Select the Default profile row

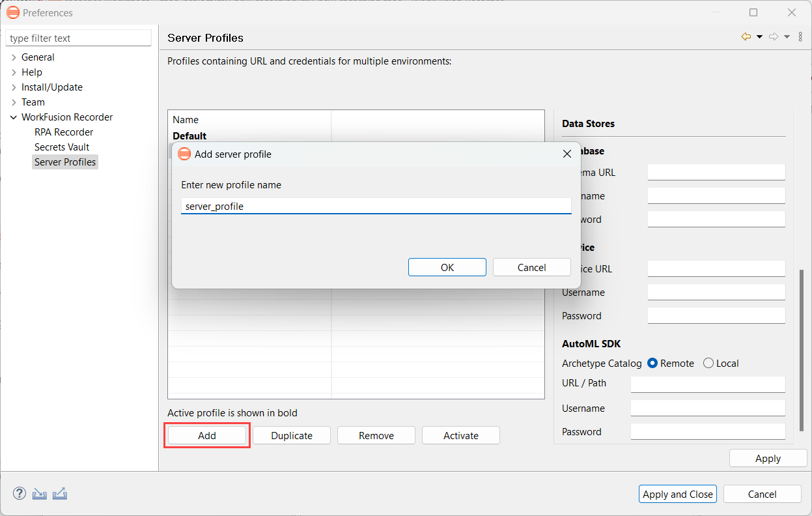(x=356, y=136)
